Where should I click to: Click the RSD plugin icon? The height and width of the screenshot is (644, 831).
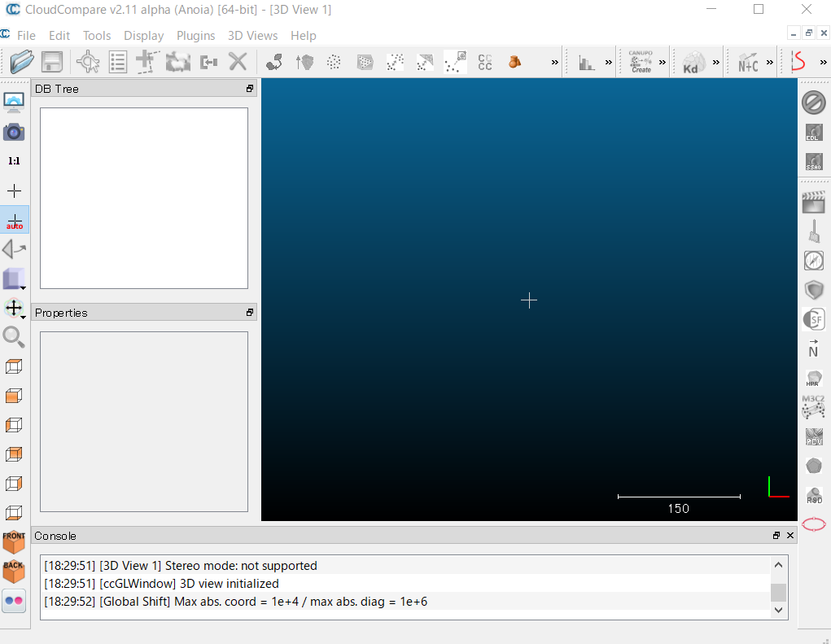click(x=814, y=495)
